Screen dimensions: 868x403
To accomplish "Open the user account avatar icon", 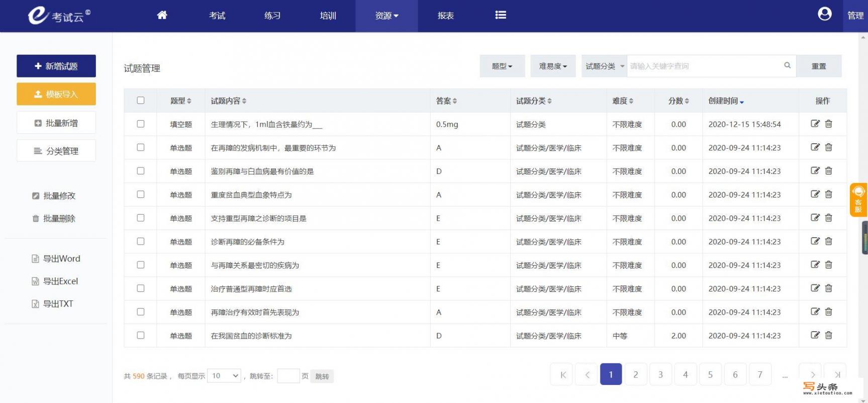I will 824,14.
